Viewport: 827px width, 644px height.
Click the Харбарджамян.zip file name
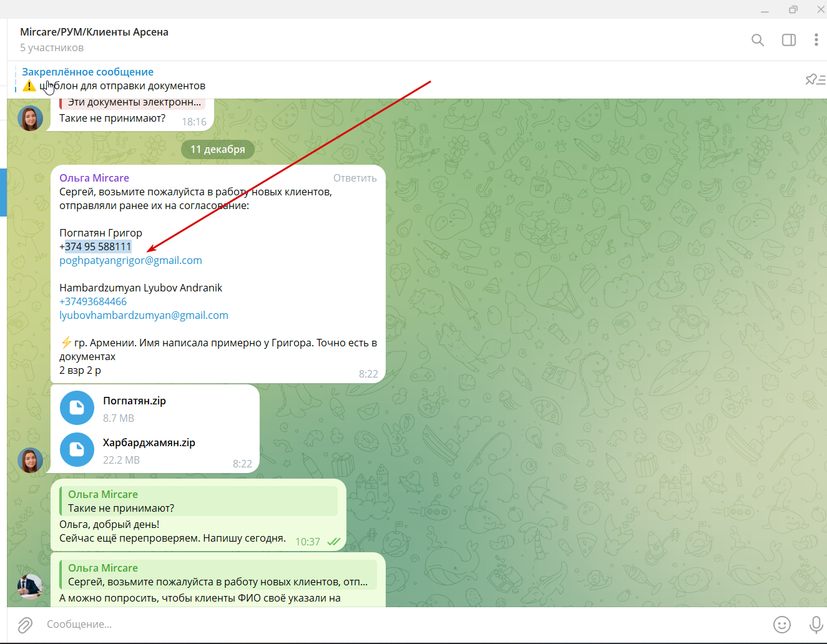tap(149, 442)
